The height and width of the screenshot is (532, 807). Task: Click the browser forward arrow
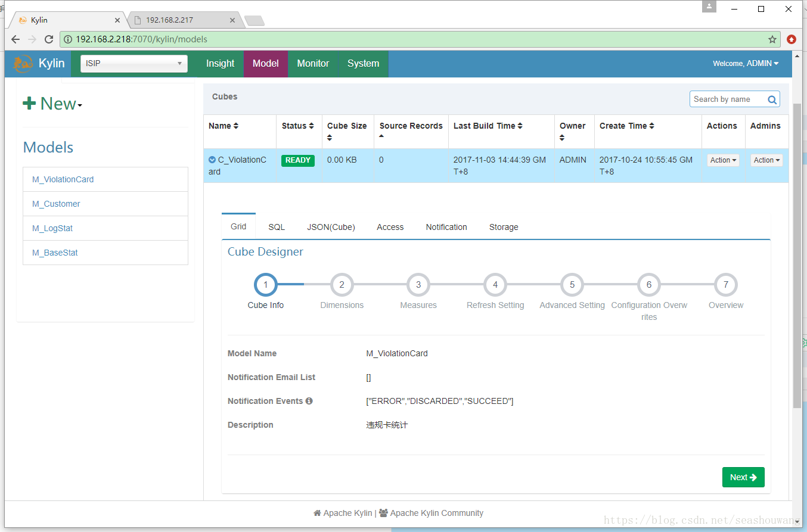(x=32, y=39)
